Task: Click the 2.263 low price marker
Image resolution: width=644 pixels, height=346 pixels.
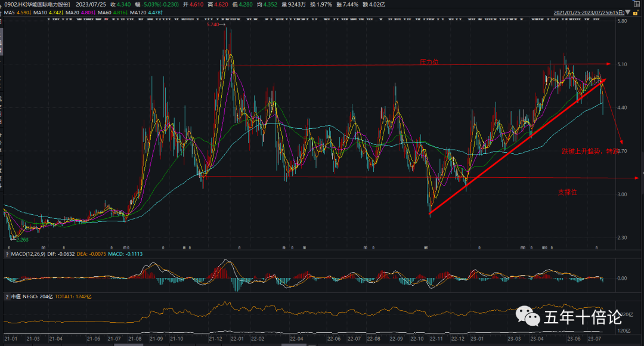Action: point(21,239)
